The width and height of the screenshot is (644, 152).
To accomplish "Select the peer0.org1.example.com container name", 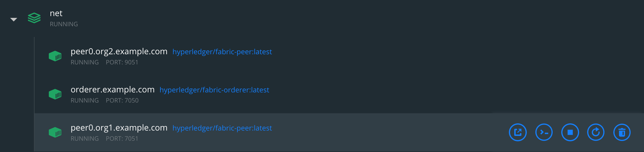I will tap(119, 128).
